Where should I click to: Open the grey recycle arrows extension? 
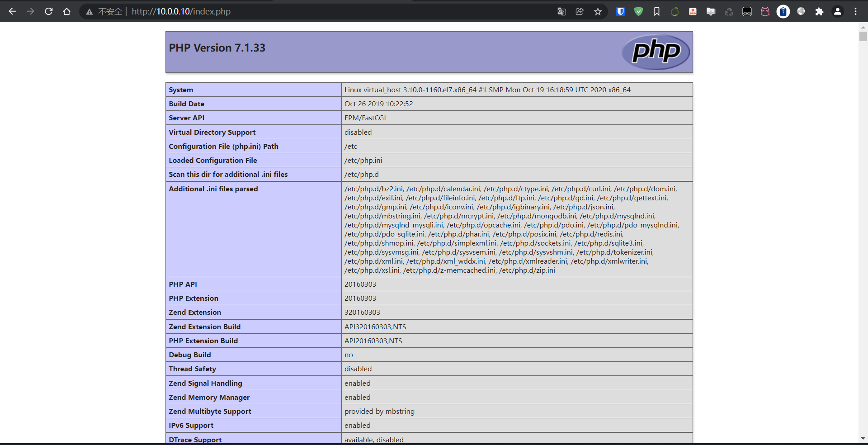[729, 11]
